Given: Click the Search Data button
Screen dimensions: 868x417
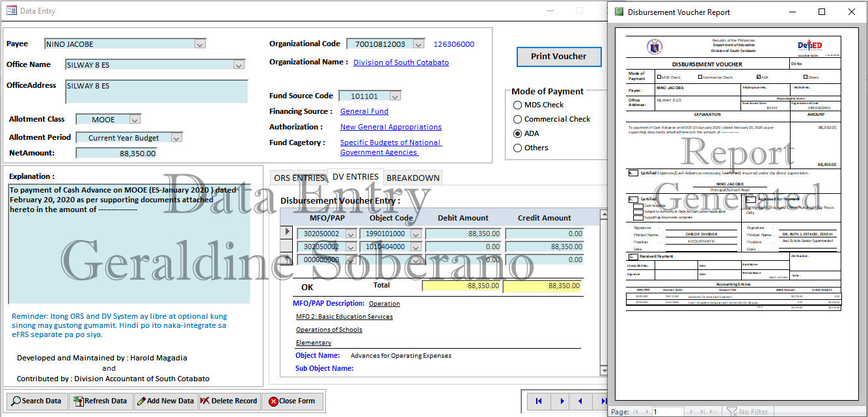Looking at the screenshot, I should (x=36, y=401).
